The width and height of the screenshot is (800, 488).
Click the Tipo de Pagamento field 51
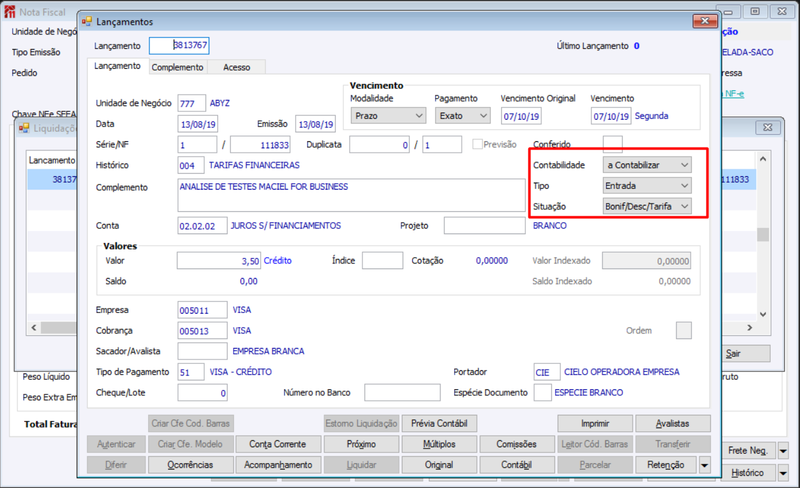[191, 372]
